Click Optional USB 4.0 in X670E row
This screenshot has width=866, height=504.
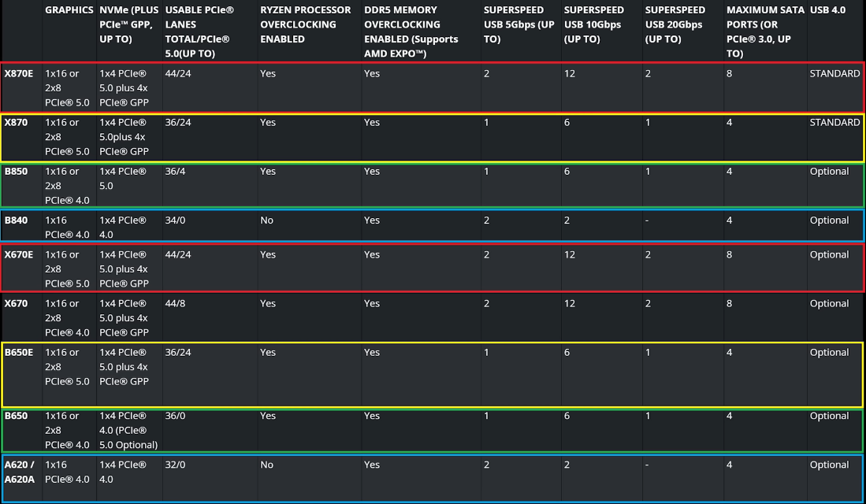pyautogui.click(x=829, y=254)
